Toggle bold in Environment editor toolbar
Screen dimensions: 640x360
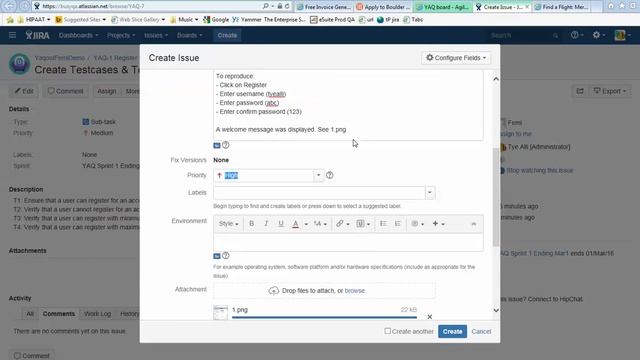[251, 224]
